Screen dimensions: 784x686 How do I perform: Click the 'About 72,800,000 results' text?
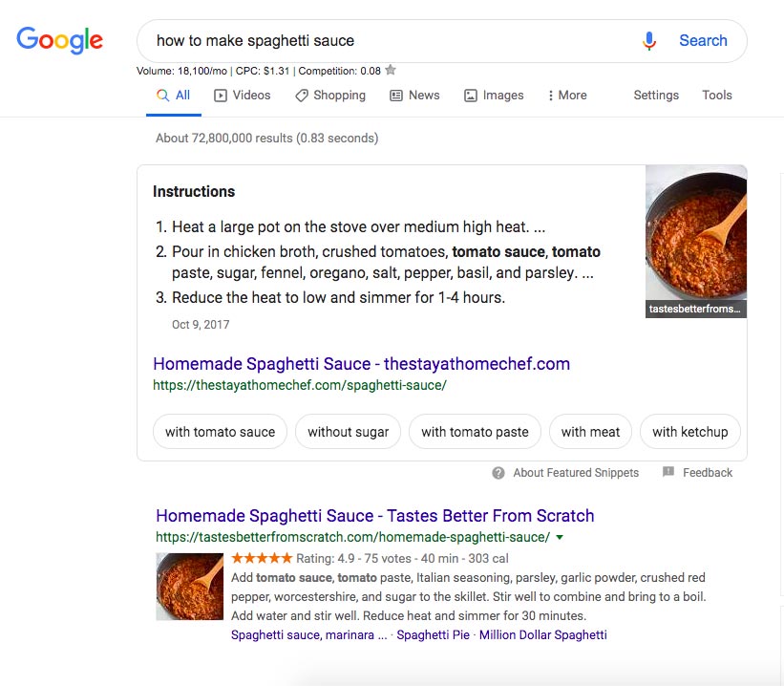267,139
